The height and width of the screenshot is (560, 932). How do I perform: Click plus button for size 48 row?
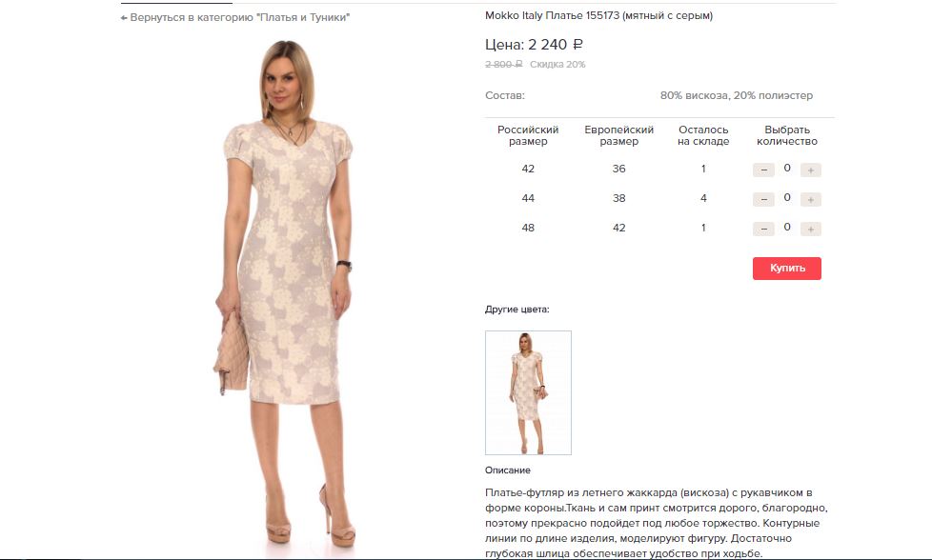(x=810, y=229)
